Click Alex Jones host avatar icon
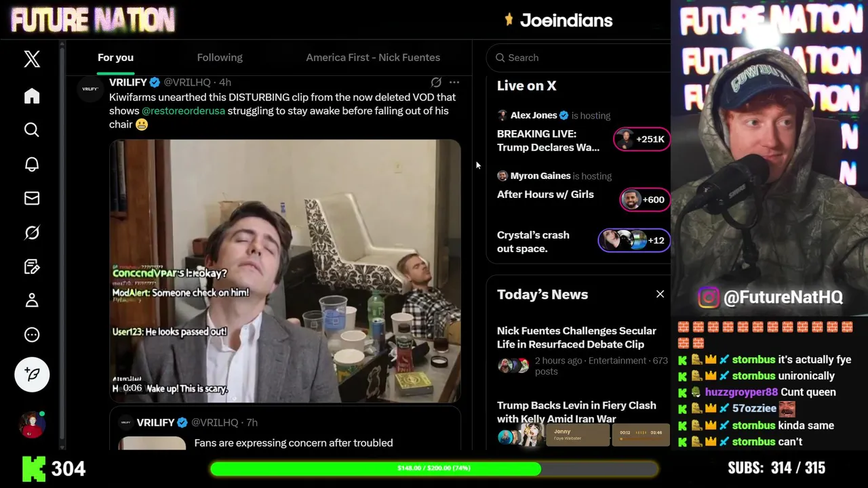 point(502,115)
